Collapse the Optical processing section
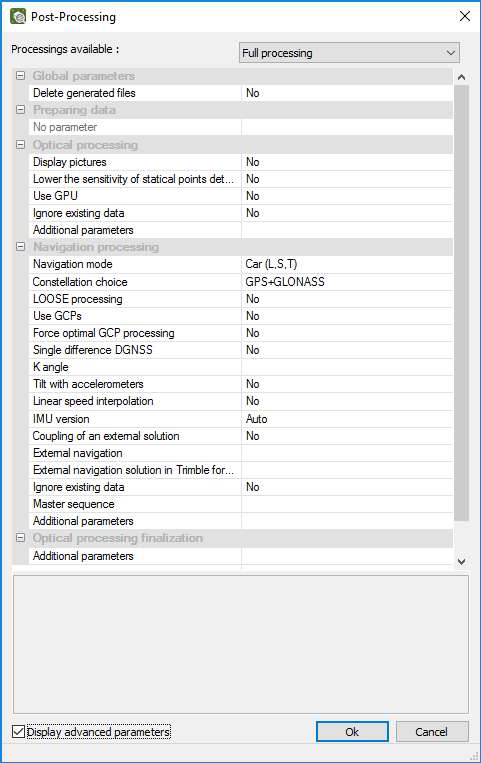This screenshot has width=481, height=763. pos(20,145)
